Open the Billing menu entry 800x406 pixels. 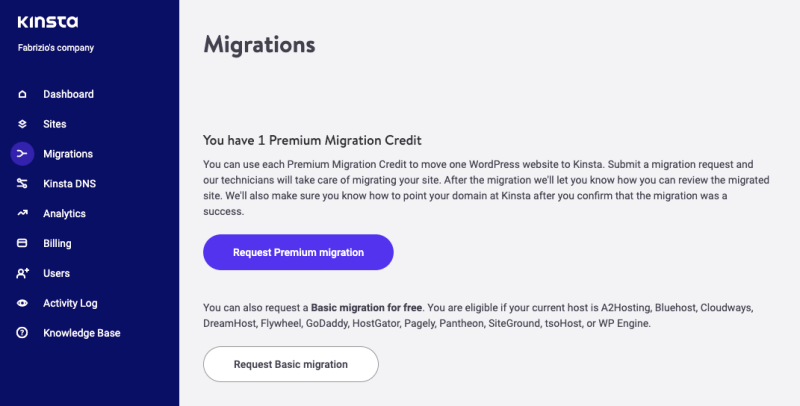coord(57,243)
